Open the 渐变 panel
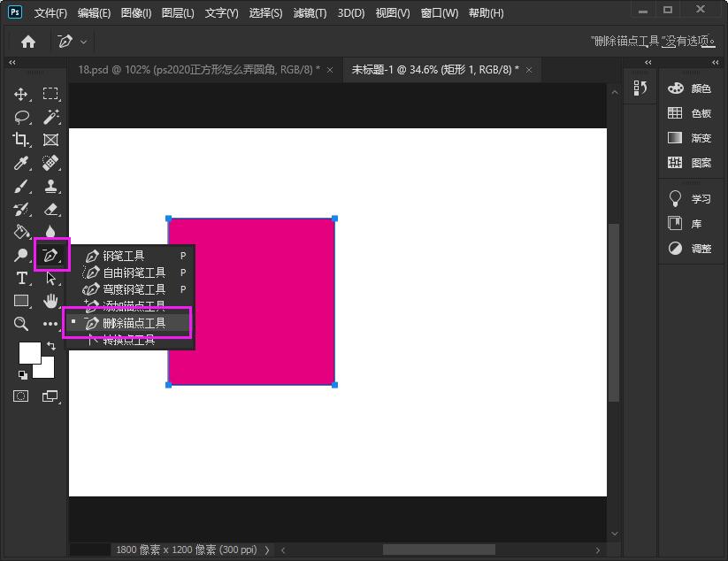The image size is (728, 561). pos(689,138)
